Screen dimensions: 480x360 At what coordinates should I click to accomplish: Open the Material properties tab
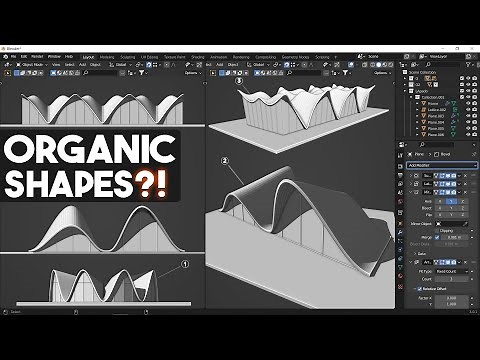(400, 275)
